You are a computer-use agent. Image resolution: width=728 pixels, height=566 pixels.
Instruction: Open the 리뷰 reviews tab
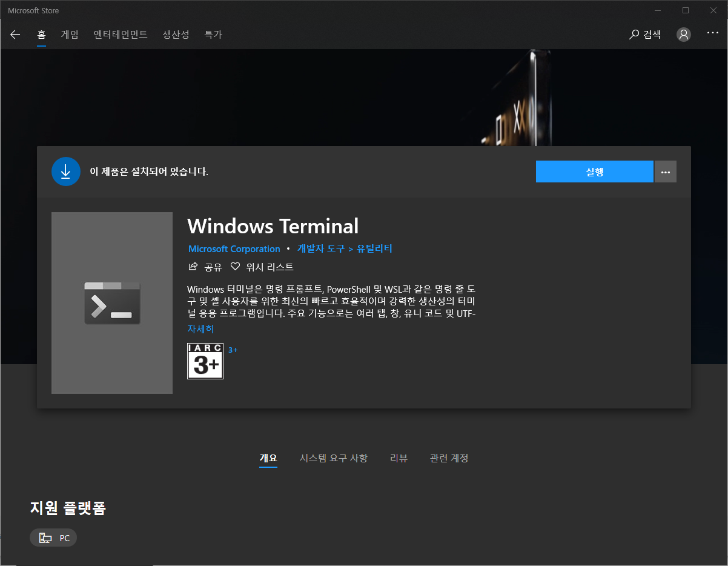[x=399, y=458]
